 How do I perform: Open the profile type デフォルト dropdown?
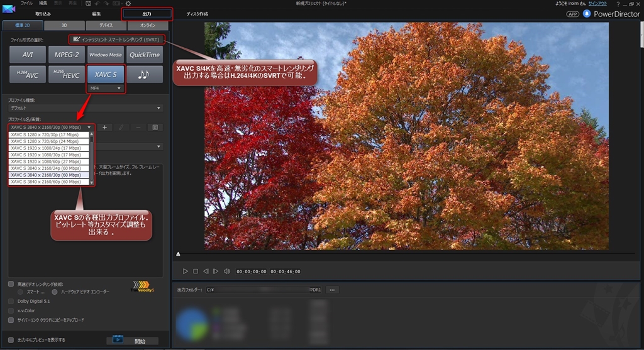click(x=86, y=108)
